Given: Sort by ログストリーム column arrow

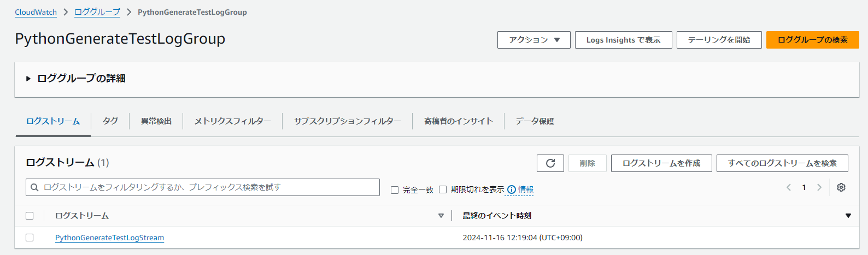Looking at the screenshot, I should pyautogui.click(x=441, y=216).
